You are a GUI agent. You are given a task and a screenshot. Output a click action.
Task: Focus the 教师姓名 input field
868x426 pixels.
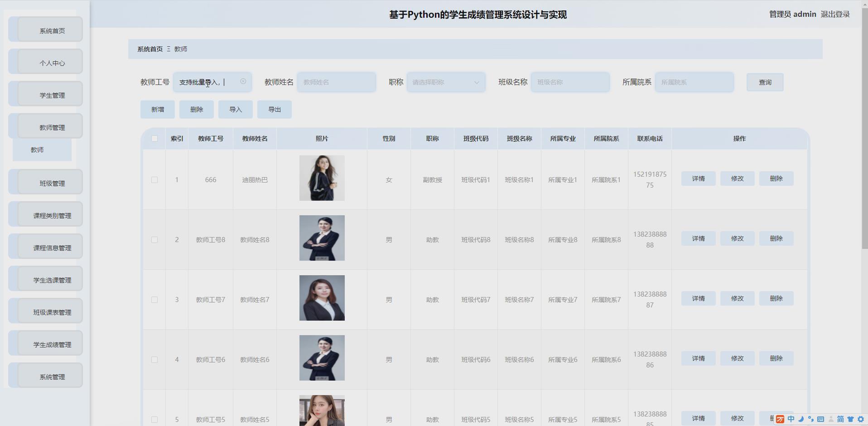[x=336, y=82]
